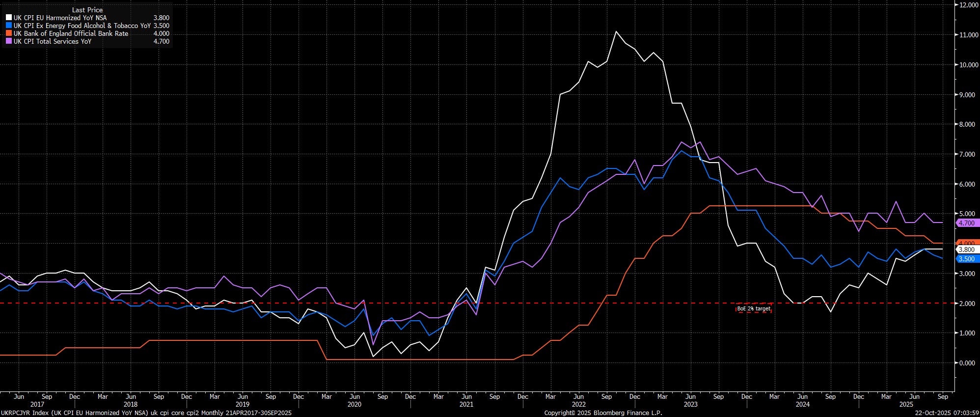Click the 0.000 tick on the y-axis

click(x=965, y=363)
